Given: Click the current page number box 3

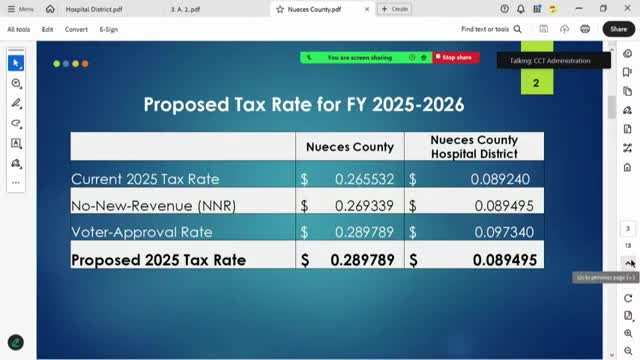Looking at the screenshot, I should tap(628, 229).
